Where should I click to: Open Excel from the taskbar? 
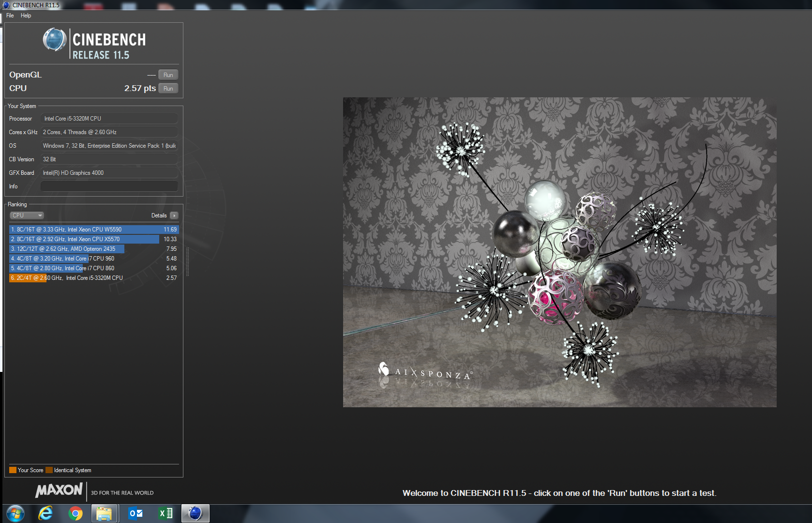pyautogui.click(x=165, y=513)
